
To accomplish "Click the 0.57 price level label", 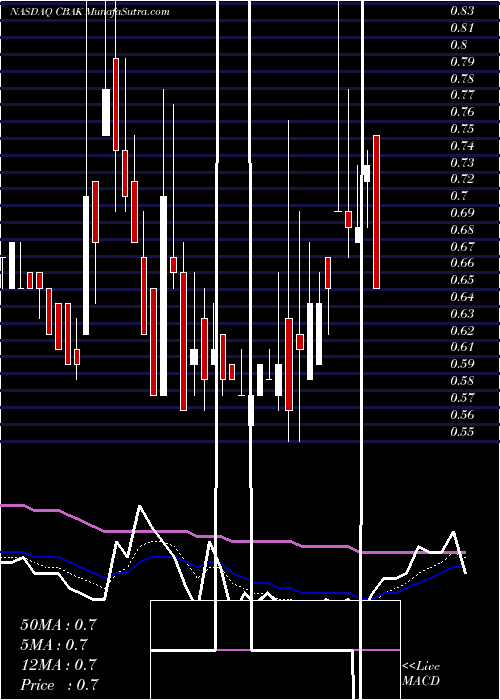I will (462, 397).
